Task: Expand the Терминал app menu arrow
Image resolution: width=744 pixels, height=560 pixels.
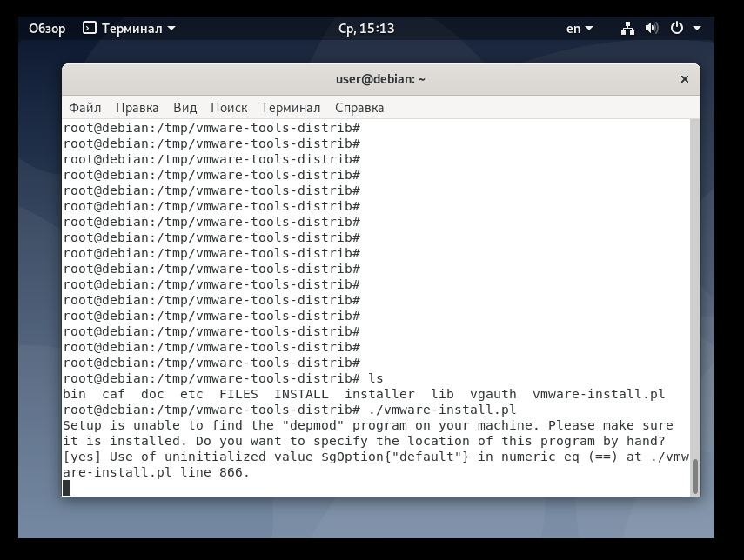Action: (171, 29)
